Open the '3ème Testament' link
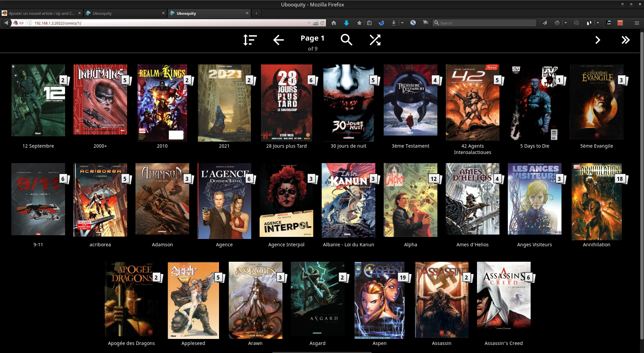Image resolution: width=644 pixels, height=353 pixels. [x=410, y=146]
